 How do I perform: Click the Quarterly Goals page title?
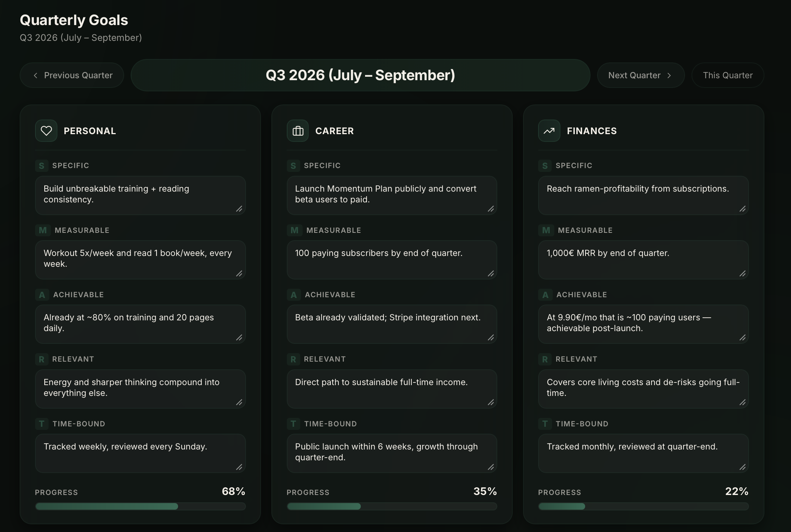pyautogui.click(x=74, y=20)
